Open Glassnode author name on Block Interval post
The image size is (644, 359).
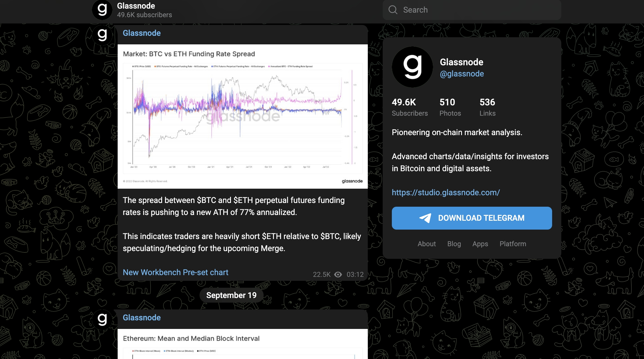click(x=142, y=317)
